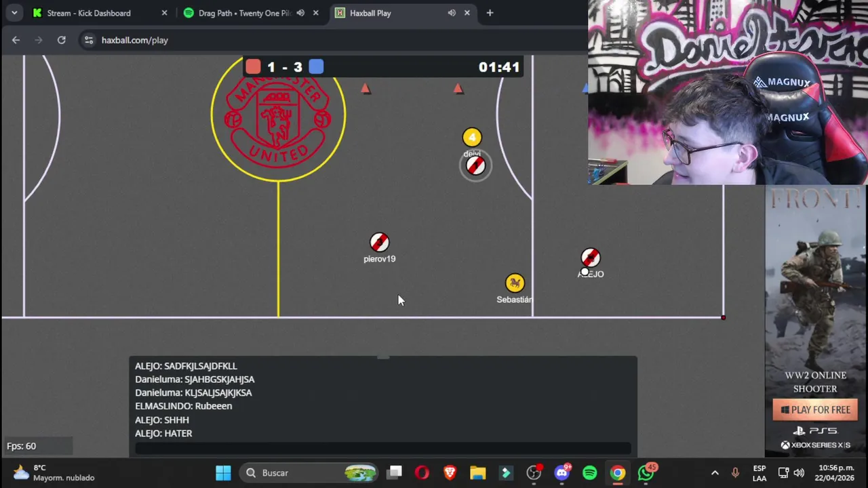Image resolution: width=868 pixels, height=488 pixels.
Task: Open the clock showing 10:56 p.m.
Action: (x=836, y=472)
